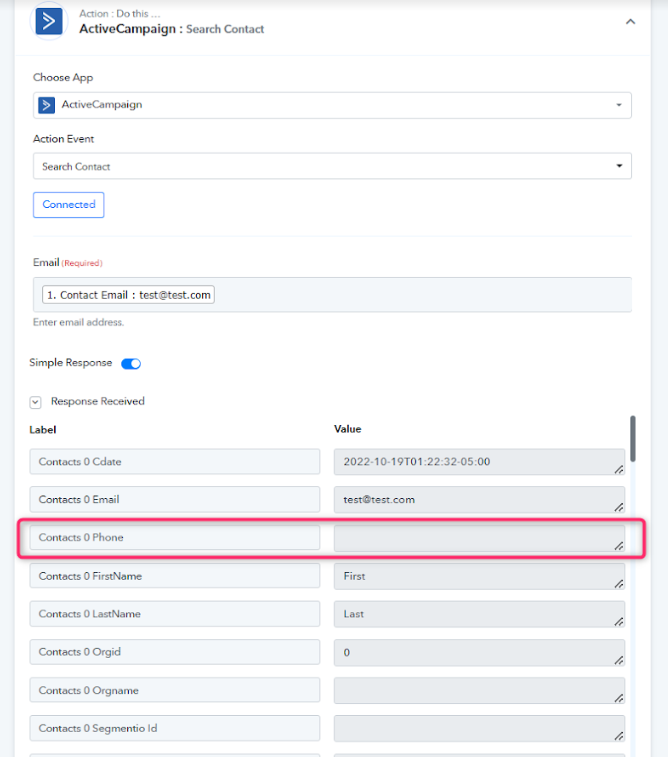Click the Orgid value field showing 0

479,652
